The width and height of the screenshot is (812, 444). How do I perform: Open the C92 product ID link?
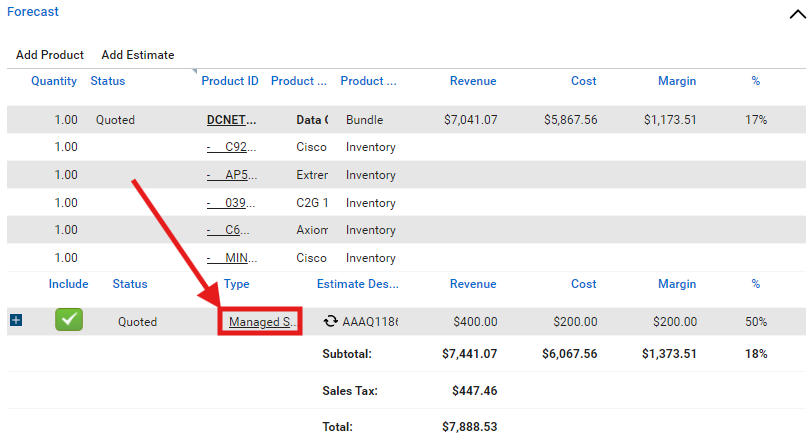231,147
